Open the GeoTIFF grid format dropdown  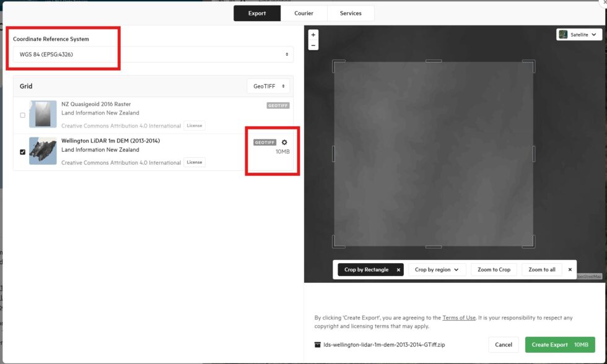tap(268, 86)
